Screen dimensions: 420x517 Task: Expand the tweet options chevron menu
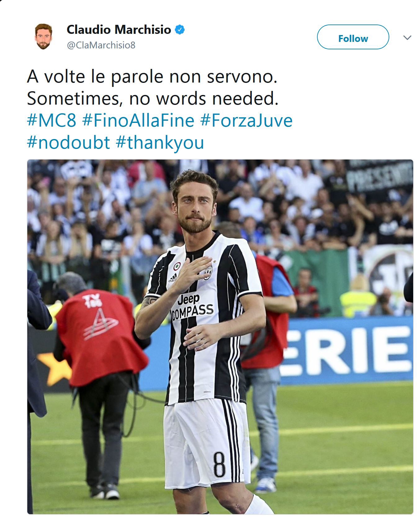[x=407, y=38]
